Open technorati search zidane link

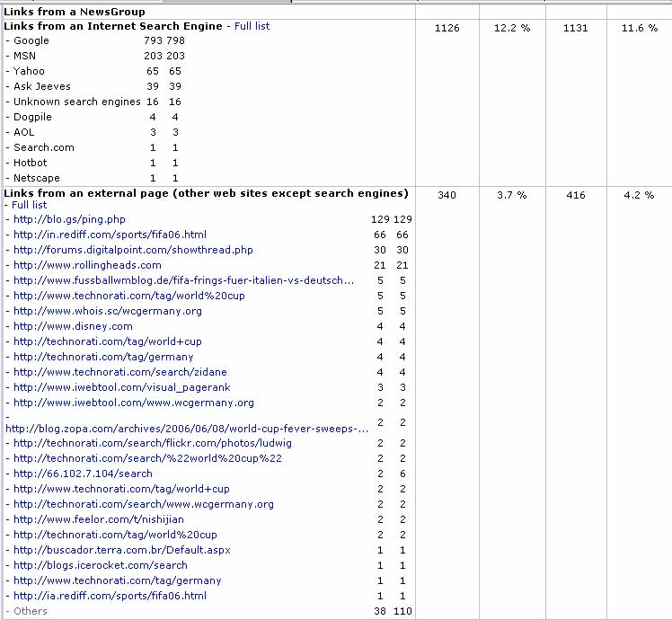120,372
